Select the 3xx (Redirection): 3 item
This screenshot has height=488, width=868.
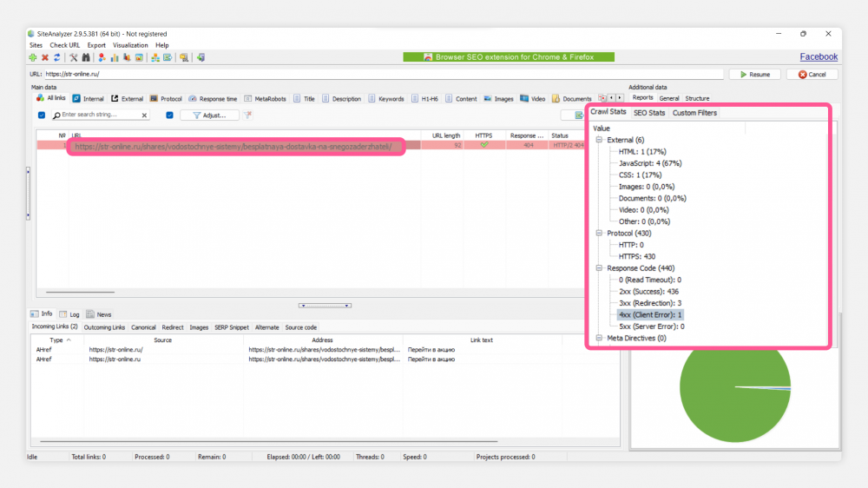[650, 303]
